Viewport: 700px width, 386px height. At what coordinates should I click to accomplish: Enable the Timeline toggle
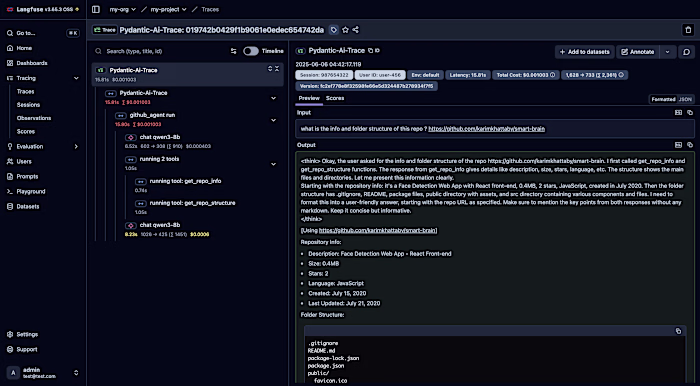[x=251, y=51]
